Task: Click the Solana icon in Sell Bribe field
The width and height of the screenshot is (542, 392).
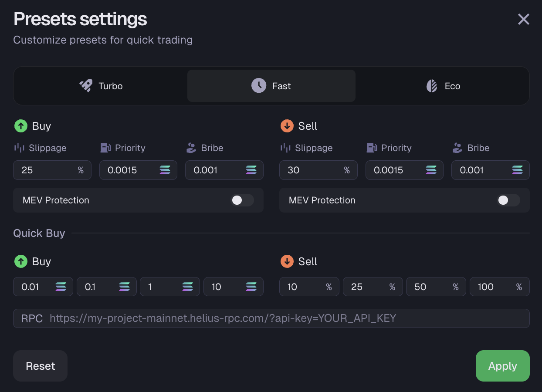Action: (x=517, y=170)
